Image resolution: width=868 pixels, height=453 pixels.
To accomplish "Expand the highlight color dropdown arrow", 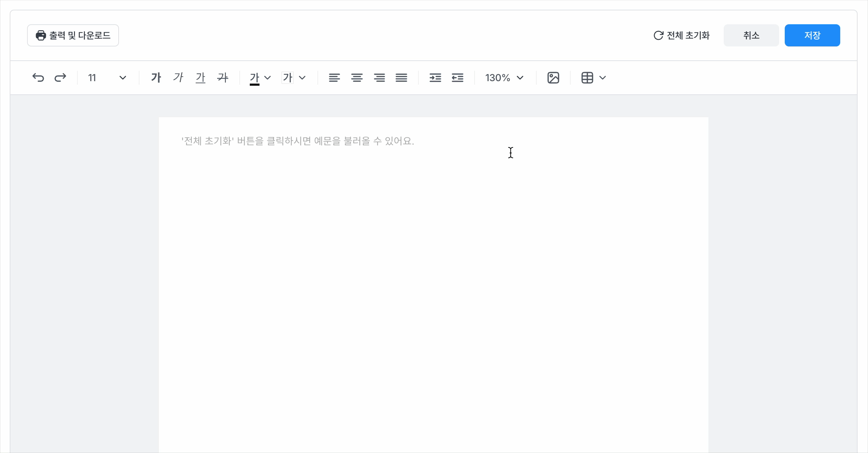I will tap(302, 78).
